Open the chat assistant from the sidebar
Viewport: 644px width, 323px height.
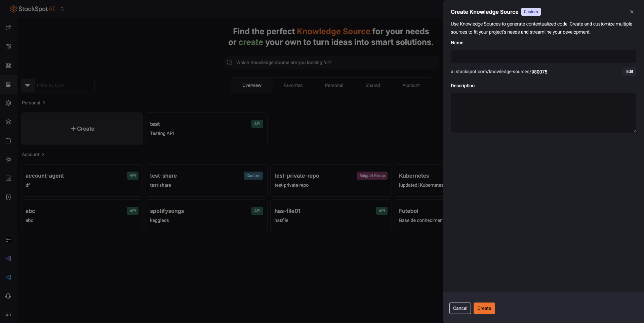[8, 28]
